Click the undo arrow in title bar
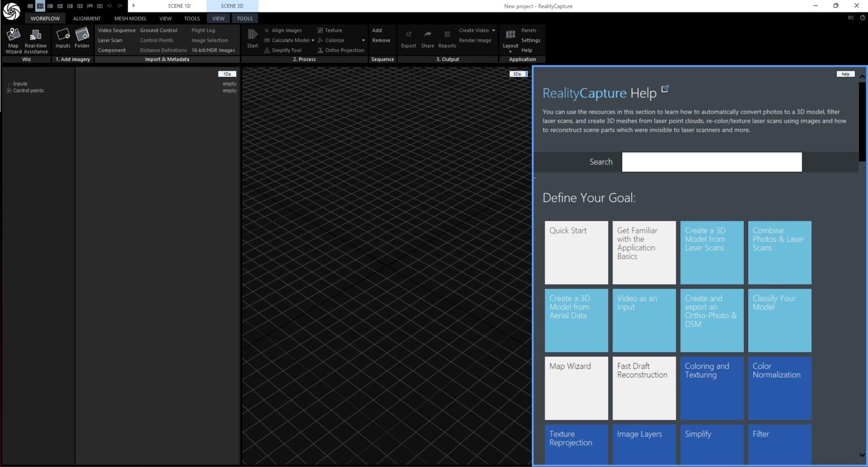This screenshot has width=868, height=467. click(x=109, y=6)
